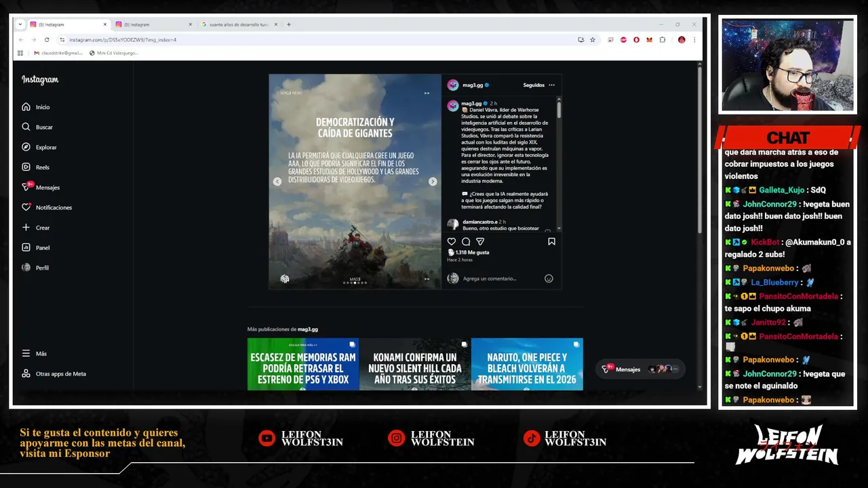Viewport: 868px width, 488px height.
Task: Click the browser back arrow
Action: tap(21, 40)
